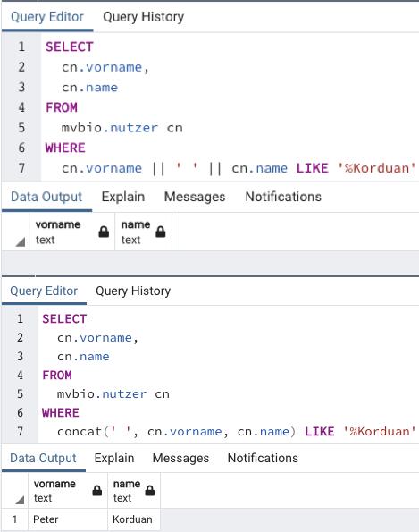Open upper Notifications tab
The image size is (419, 532).
click(x=283, y=197)
